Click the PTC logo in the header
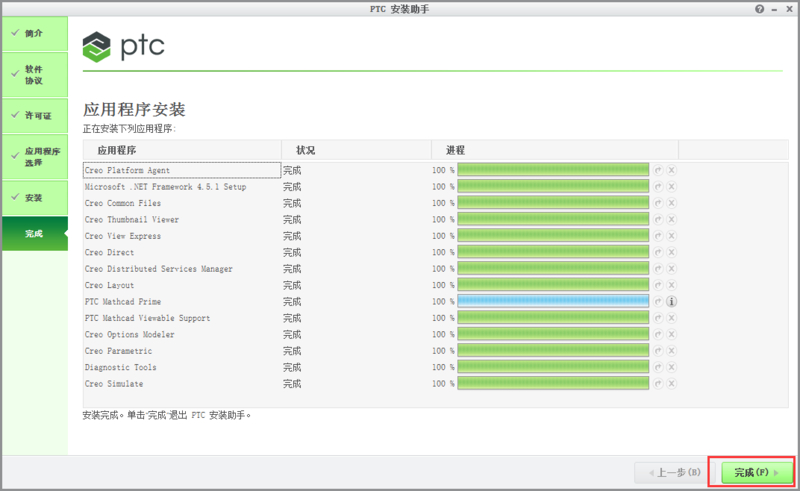The width and height of the screenshot is (800, 491). click(124, 46)
